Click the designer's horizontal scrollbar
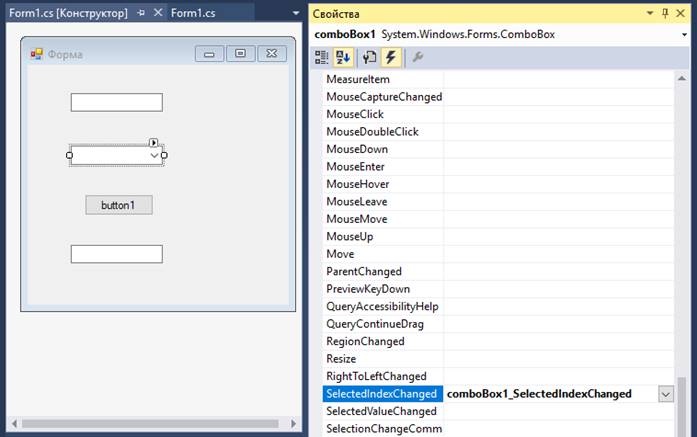 pyautogui.click(x=150, y=424)
